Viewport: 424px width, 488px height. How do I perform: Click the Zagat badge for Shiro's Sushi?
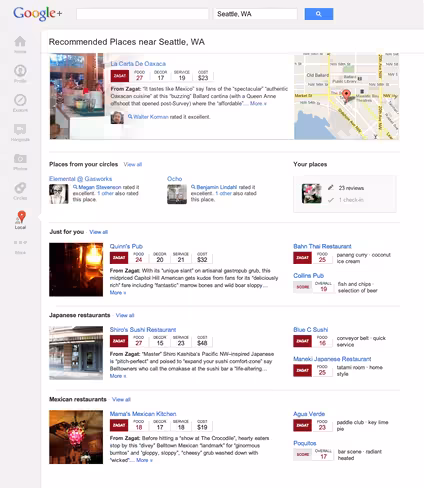119,341
